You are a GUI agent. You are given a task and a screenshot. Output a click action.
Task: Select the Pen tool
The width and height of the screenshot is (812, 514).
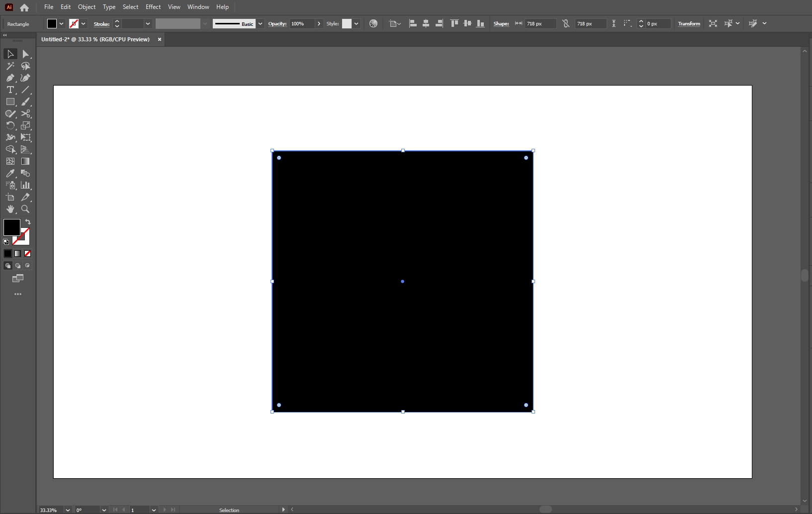click(x=10, y=78)
